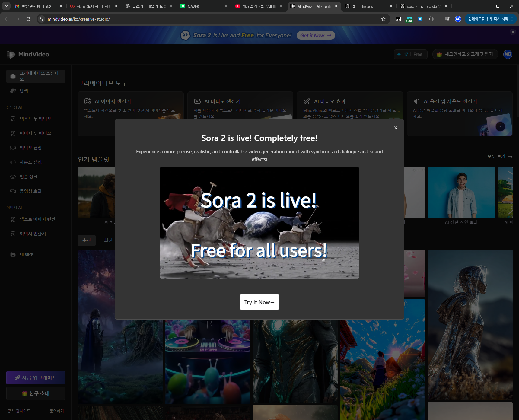This screenshot has height=420, width=519.
Task: Close the NAVER tab
Action: tap(226, 6)
